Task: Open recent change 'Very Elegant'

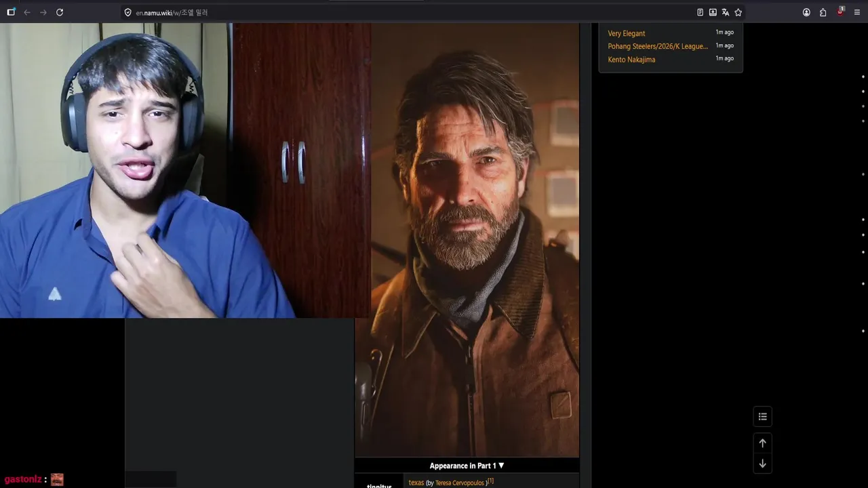Action: point(627,33)
